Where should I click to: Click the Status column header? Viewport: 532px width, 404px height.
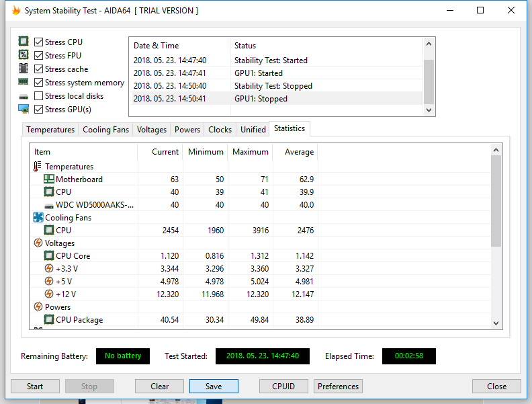pos(326,46)
